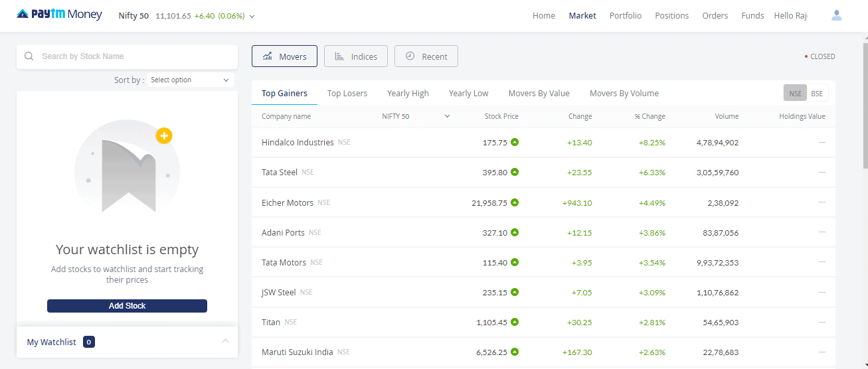Click the Recent clock icon

pos(410,56)
